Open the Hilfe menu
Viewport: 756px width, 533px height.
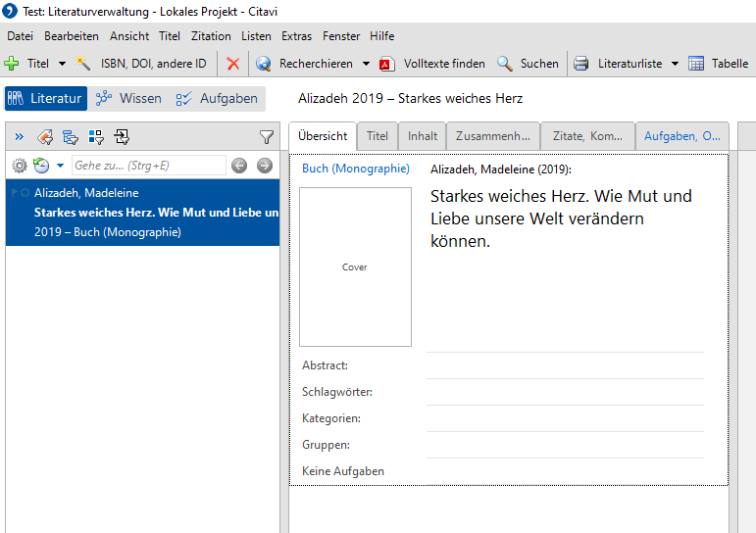coord(381,36)
